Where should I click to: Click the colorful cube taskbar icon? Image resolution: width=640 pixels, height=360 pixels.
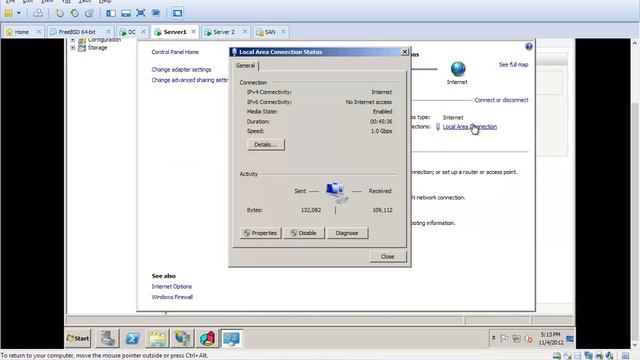[x=207, y=338]
